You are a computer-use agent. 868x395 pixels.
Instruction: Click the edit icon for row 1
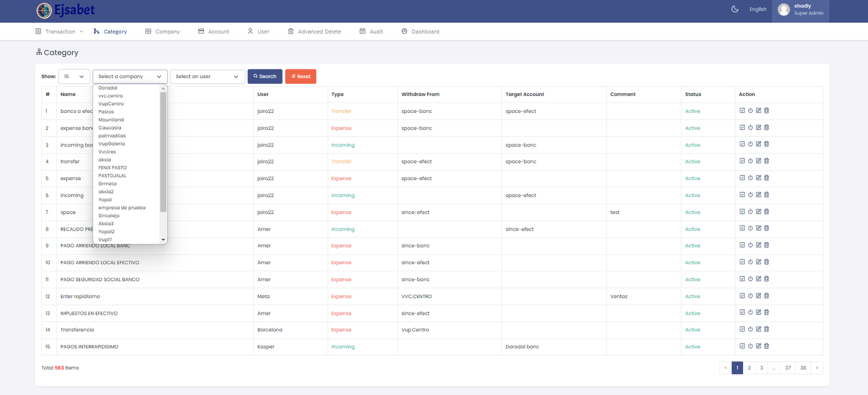pos(758,111)
